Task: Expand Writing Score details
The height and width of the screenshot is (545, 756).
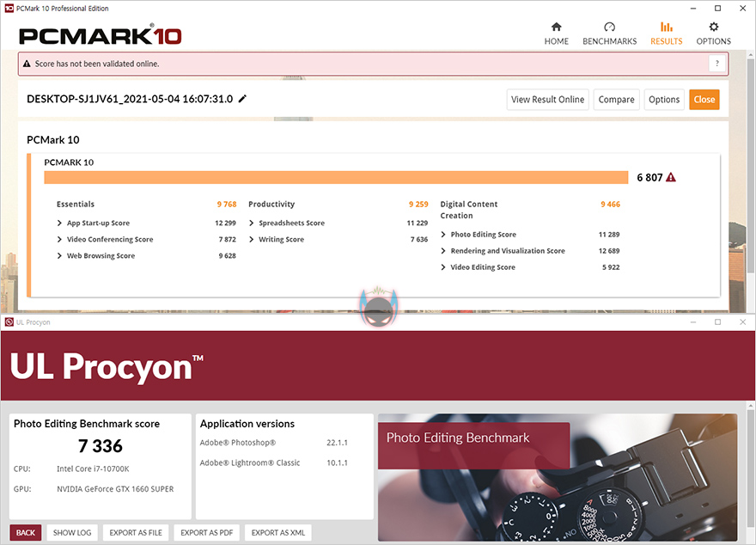Action: coord(251,239)
